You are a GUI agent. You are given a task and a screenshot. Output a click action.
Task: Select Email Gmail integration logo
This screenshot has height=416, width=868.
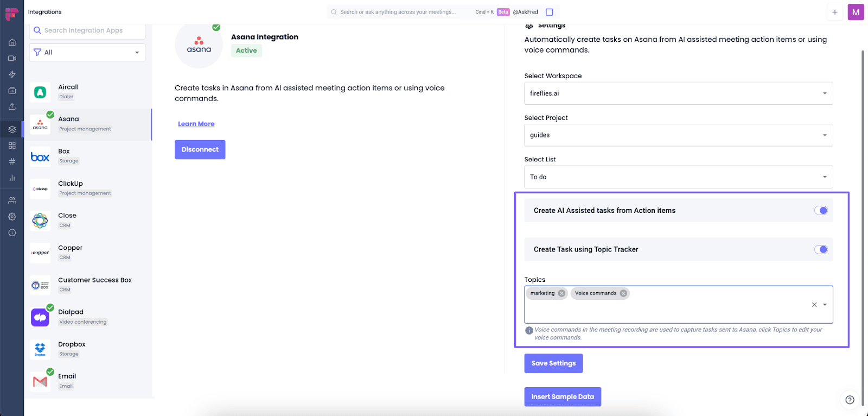tap(40, 381)
